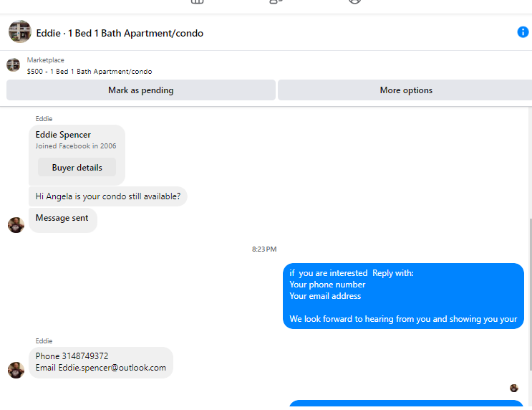Select the Groups icon in the top navigation
The image size is (532, 410).
(276, 1)
